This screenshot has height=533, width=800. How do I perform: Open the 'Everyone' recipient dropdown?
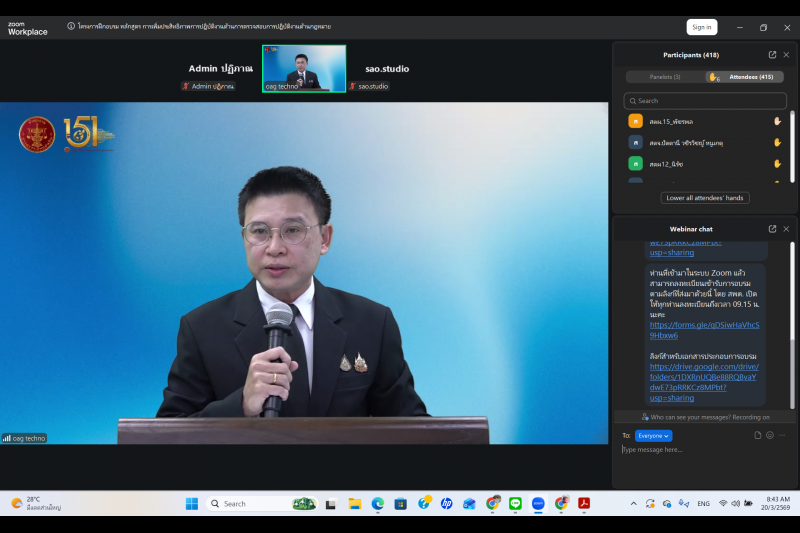point(653,436)
